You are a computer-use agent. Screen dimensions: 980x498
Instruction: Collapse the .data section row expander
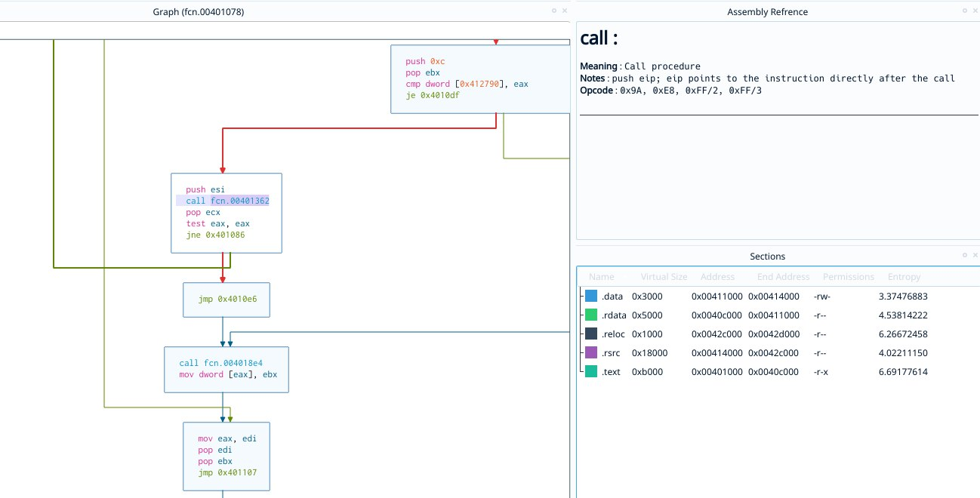(581, 296)
